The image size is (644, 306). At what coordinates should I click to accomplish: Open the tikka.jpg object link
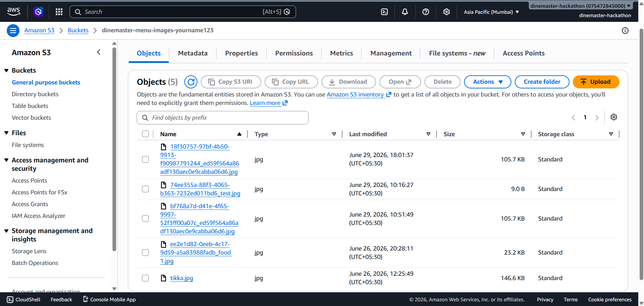pyautogui.click(x=182, y=278)
